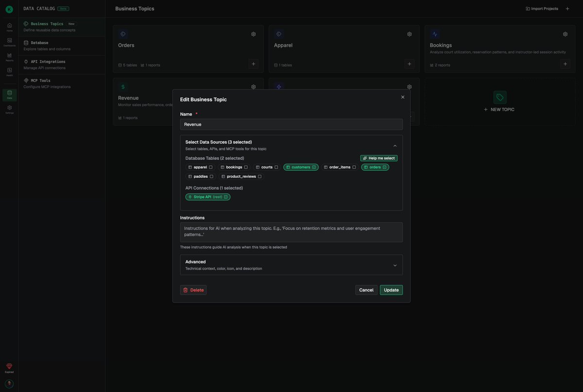Click the Delete button

point(193,290)
